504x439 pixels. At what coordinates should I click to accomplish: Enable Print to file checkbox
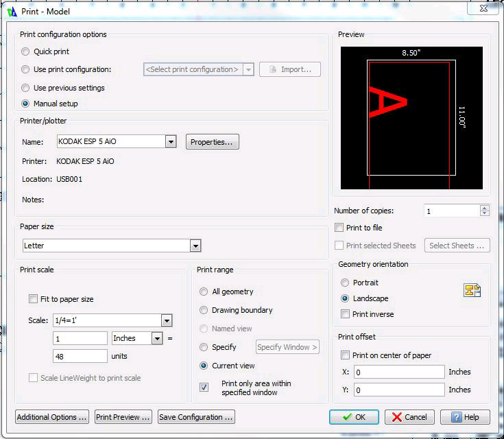tap(339, 227)
